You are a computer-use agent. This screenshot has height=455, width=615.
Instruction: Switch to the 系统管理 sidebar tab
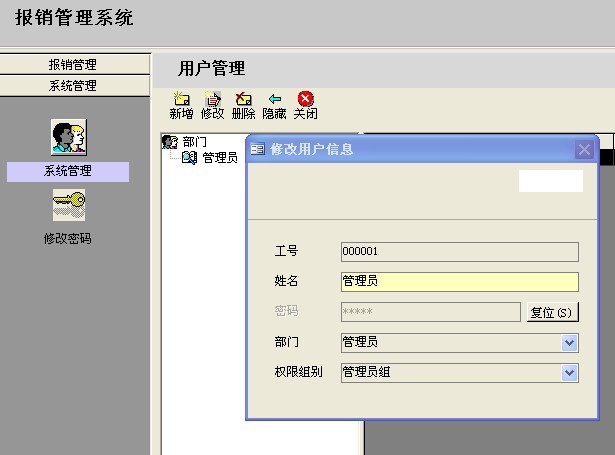(75, 86)
